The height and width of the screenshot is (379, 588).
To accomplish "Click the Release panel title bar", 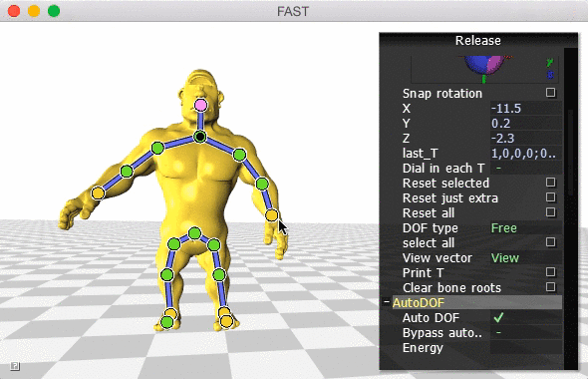I will (x=478, y=40).
